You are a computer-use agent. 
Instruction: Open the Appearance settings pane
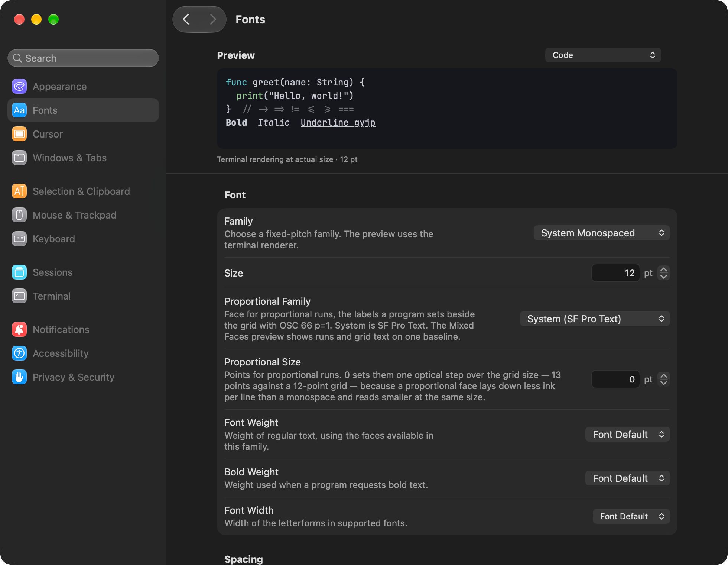pyautogui.click(x=83, y=87)
